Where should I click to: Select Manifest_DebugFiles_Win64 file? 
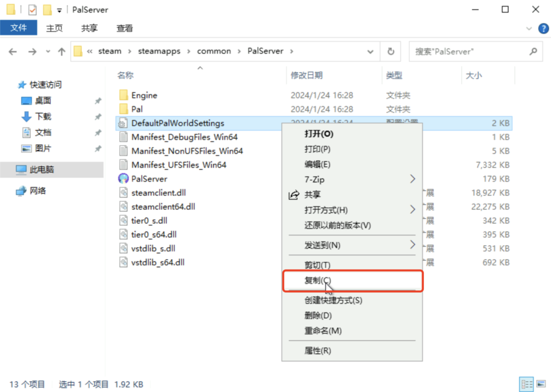pyautogui.click(x=185, y=137)
